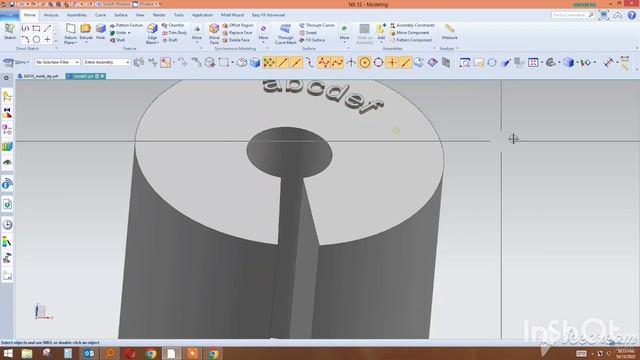The height and width of the screenshot is (360, 640).
Task: Expand More in the Feature group
Action: 197,33
